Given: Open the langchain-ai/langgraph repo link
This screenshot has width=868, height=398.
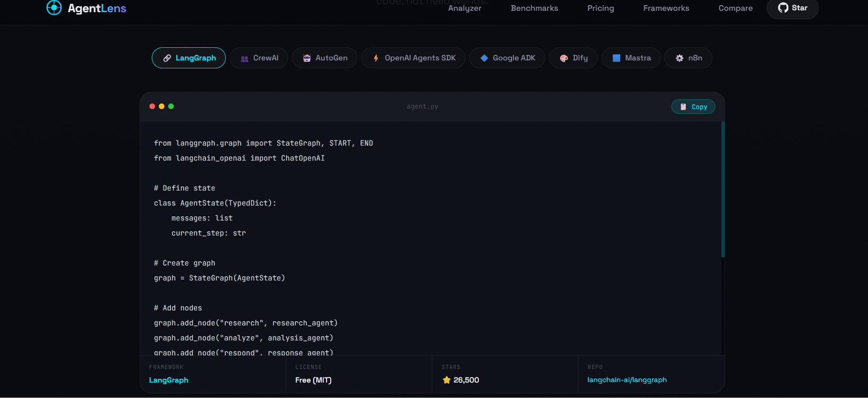Looking at the screenshot, I should [x=627, y=380].
